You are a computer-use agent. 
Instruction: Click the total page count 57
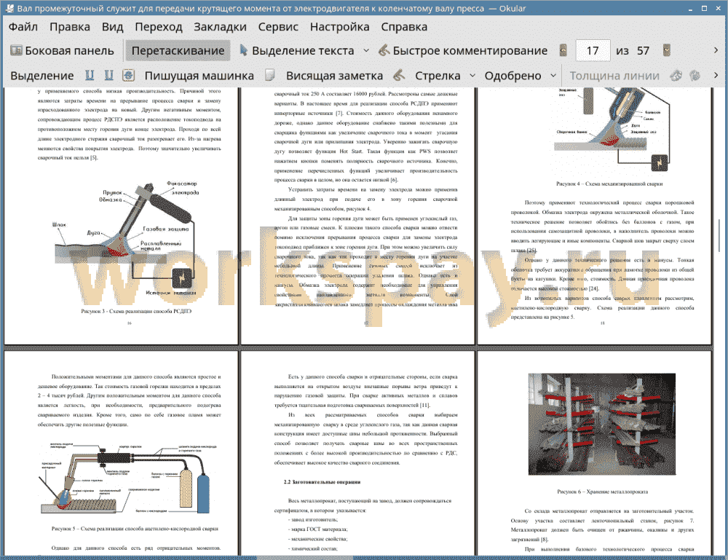(x=643, y=50)
